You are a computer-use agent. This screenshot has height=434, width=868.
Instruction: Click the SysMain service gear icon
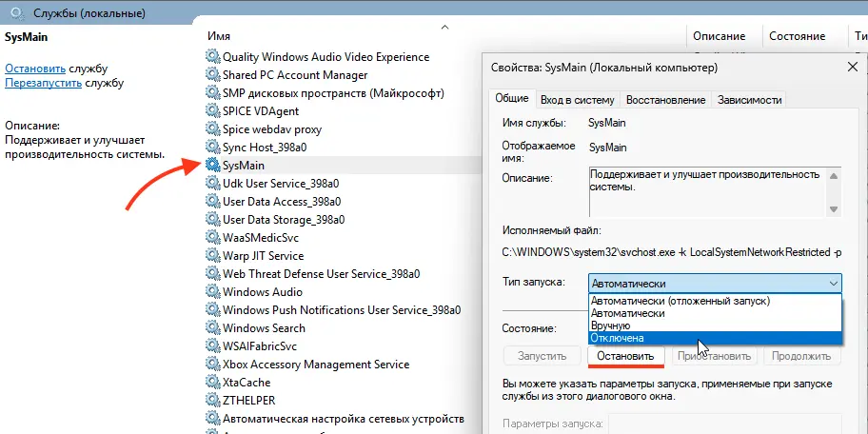click(x=212, y=165)
